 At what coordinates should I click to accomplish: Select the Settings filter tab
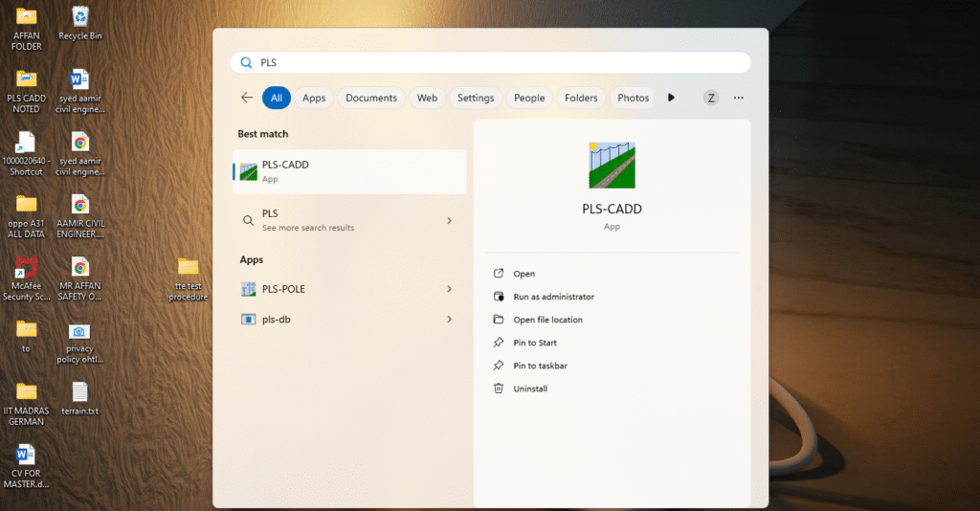[x=476, y=98]
